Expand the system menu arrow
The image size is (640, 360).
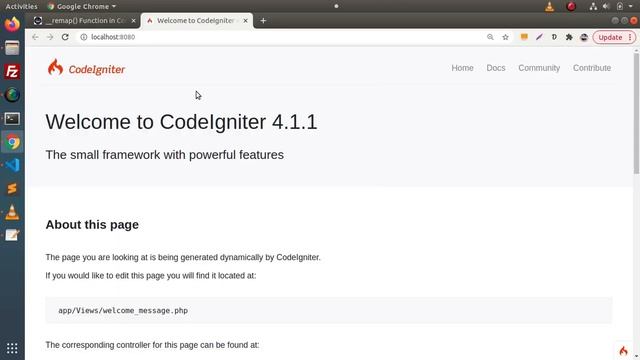click(631, 6)
